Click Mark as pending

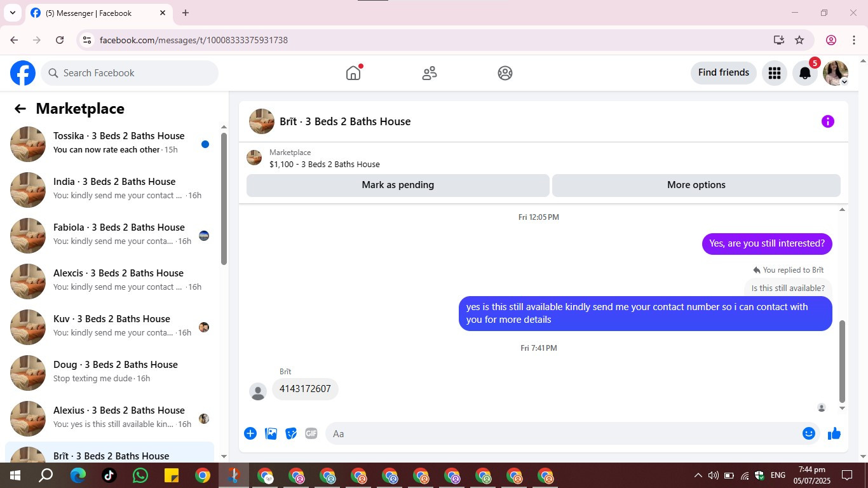click(398, 185)
